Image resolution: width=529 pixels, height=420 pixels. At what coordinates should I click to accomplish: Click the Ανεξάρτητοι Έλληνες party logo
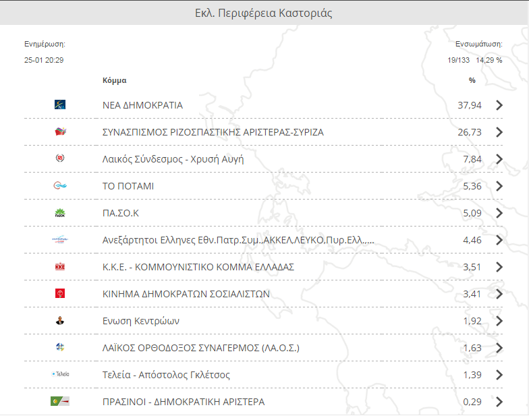pyautogui.click(x=60, y=240)
